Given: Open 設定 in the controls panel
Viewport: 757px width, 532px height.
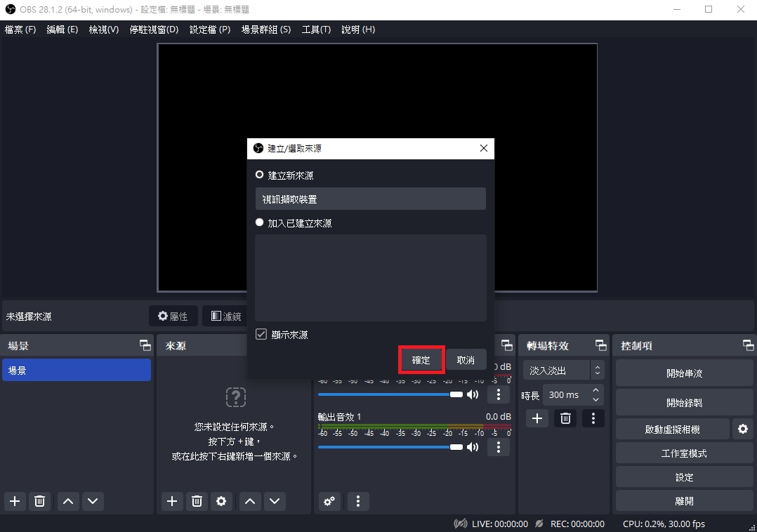Looking at the screenshot, I should (684, 477).
